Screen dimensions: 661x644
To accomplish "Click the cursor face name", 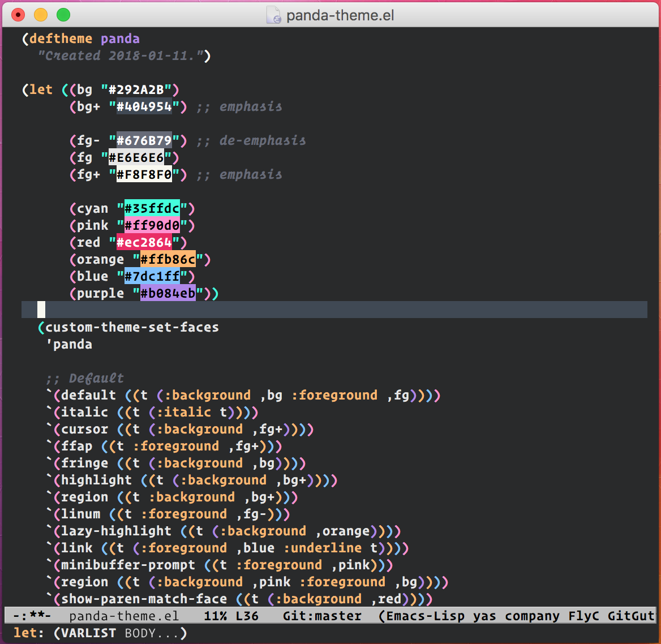I will (x=85, y=429).
